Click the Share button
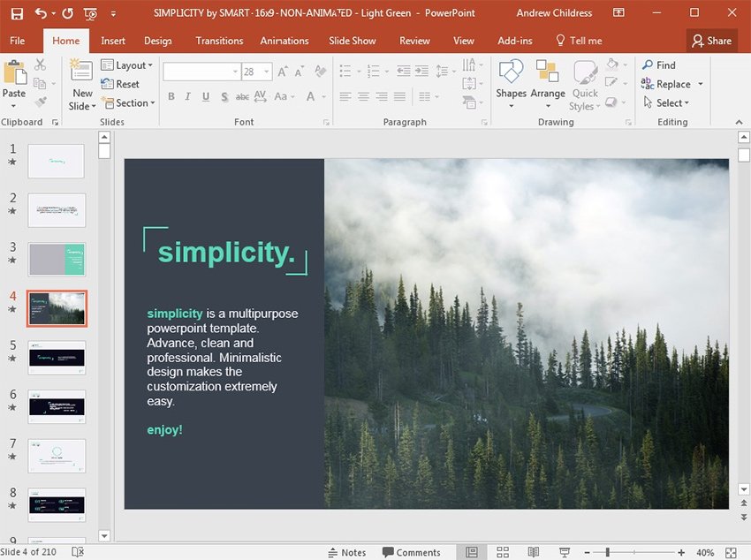Screen dimensions: 751x560 click(712, 41)
